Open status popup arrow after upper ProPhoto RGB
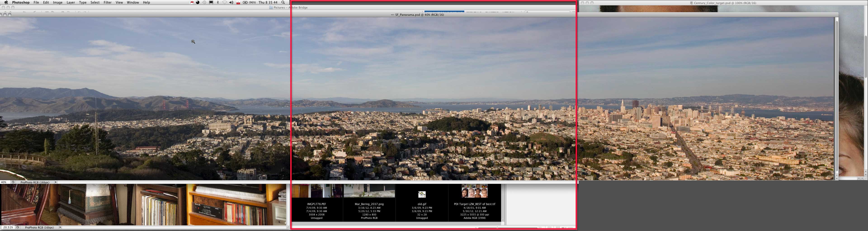This screenshot has height=231, width=868. tap(56, 182)
